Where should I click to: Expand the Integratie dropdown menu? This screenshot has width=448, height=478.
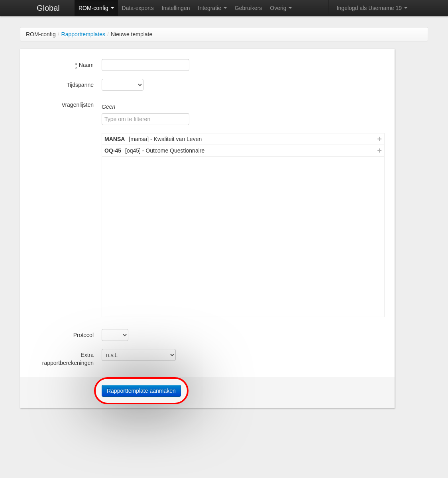212,8
